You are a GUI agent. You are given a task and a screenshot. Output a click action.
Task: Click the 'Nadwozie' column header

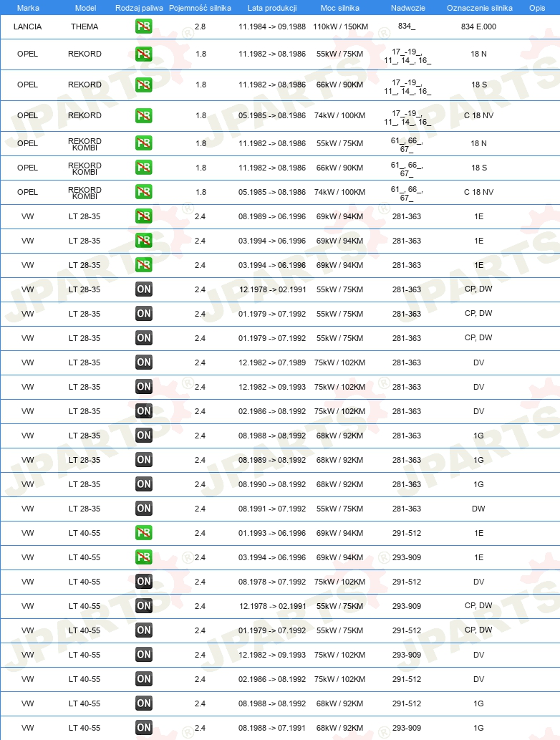point(408,8)
